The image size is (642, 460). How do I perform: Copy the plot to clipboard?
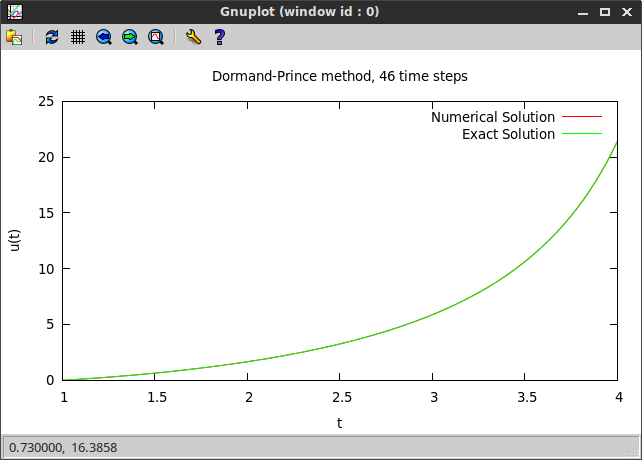point(14,37)
